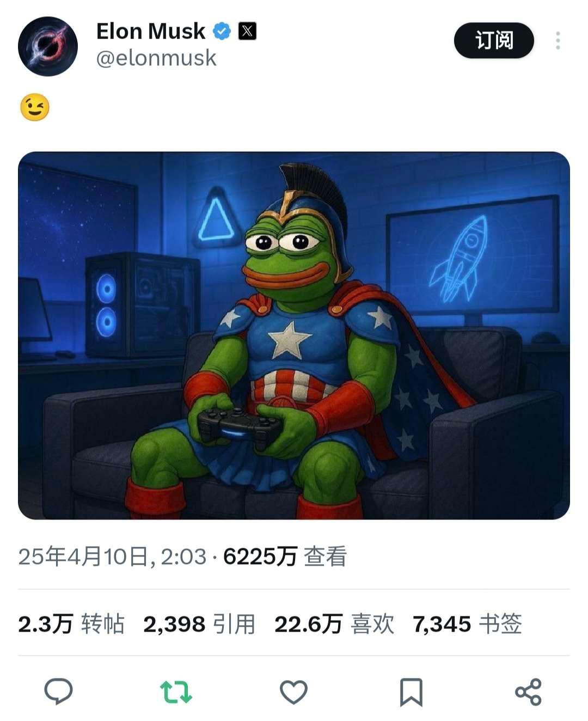
Task: Open the share icon for this post
Action: [x=528, y=692]
